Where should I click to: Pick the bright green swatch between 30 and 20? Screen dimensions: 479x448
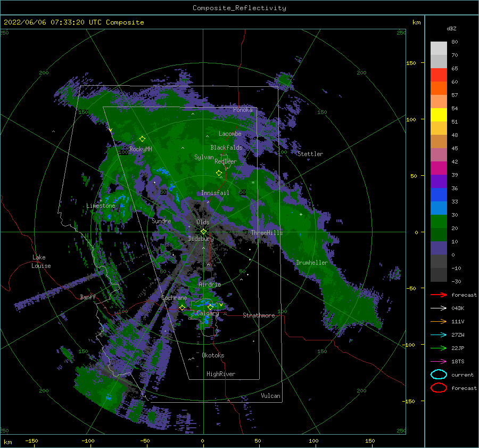pyautogui.click(x=439, y=222)
